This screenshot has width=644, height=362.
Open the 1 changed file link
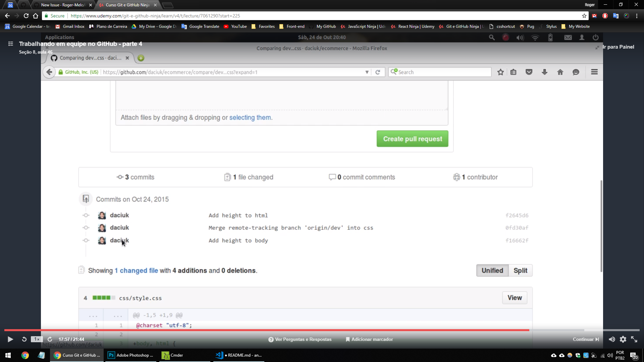(136, 270)
